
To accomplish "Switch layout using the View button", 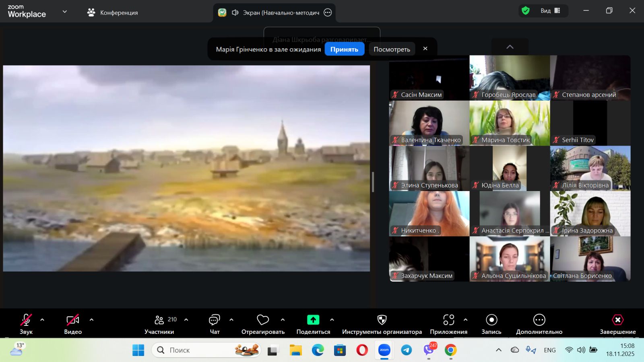I will 550,11.
